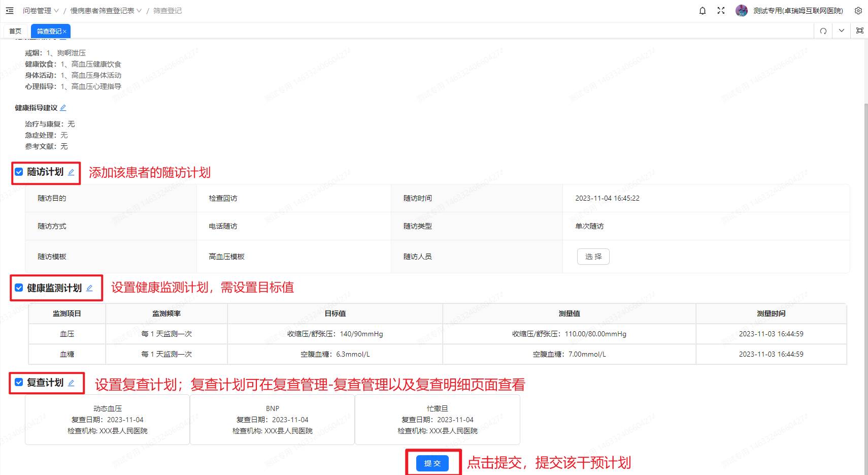868x475 pixels.
Task: Submit the plan via 提交 button
Action: click(x=432, y=463)
